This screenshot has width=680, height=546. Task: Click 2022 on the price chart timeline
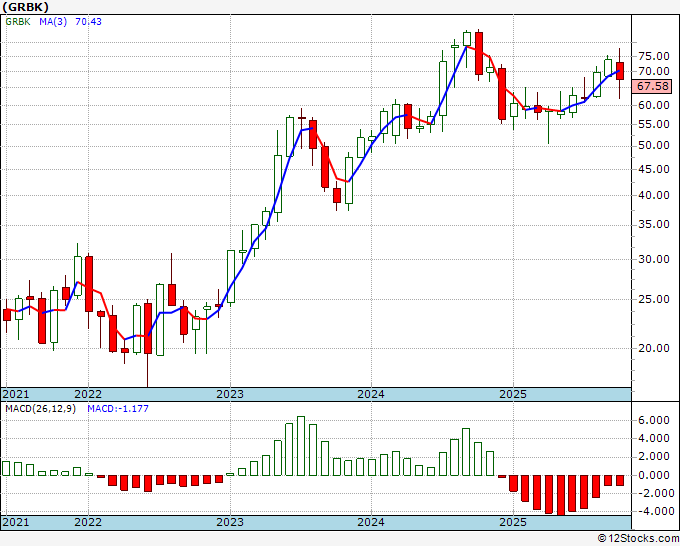(x=88, y=394)
